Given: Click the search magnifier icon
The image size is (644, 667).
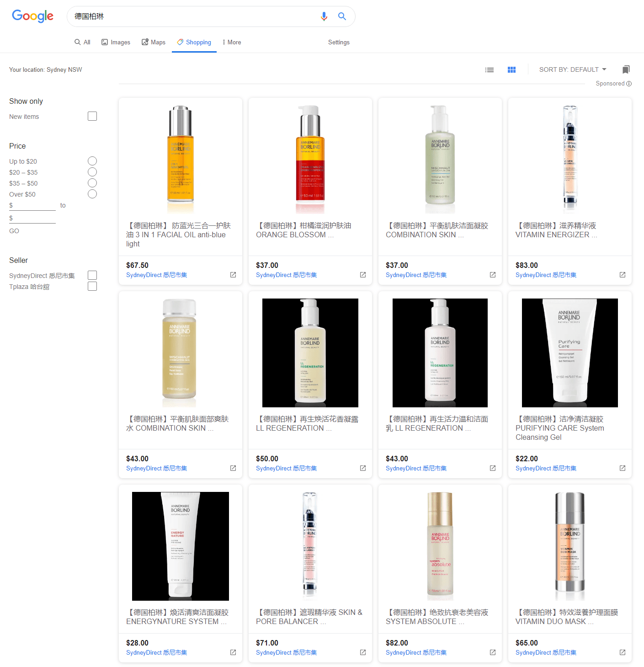Looking at the screenshot, I should [342, 16].
